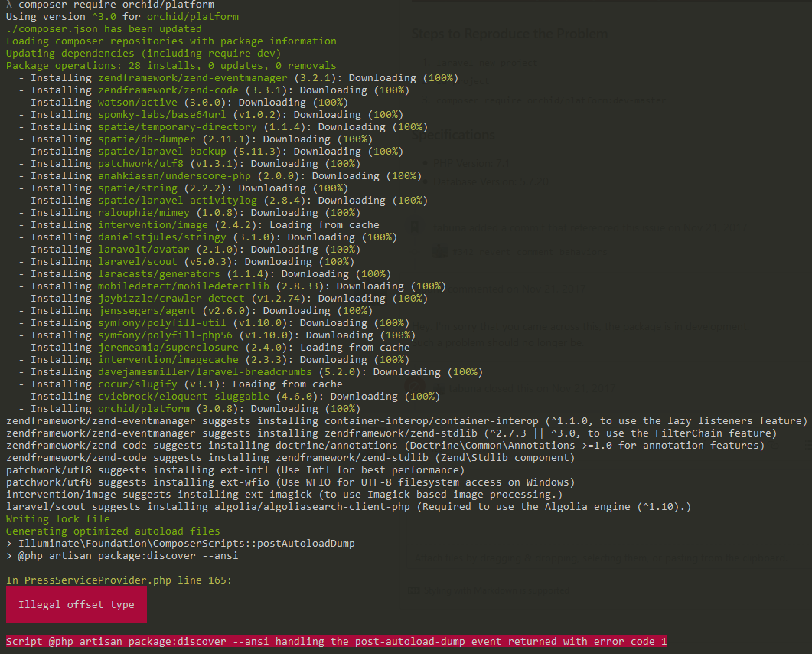Select zendframework/zend-code package name in install list
This screenshot has width=812, height=654.
click(168, 90)
